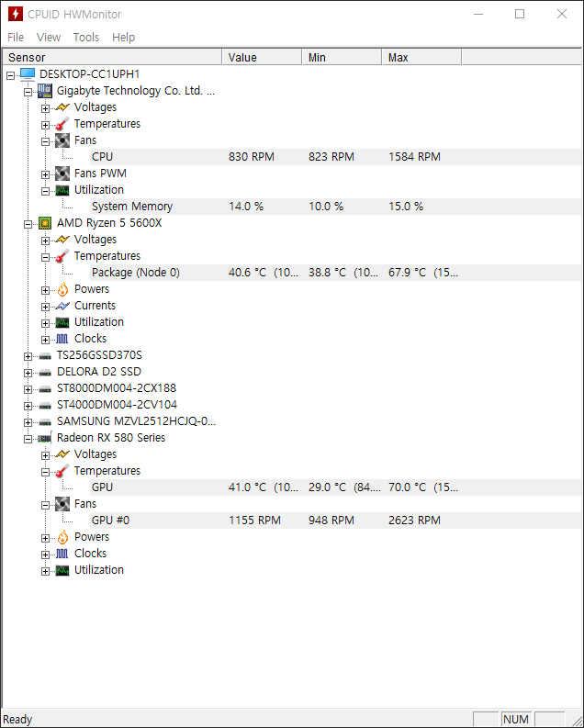The width and height of the screenshot is (584, 728).
Task: Open the Tools menu
Action: pyautogui.click(x=86, y=37)
